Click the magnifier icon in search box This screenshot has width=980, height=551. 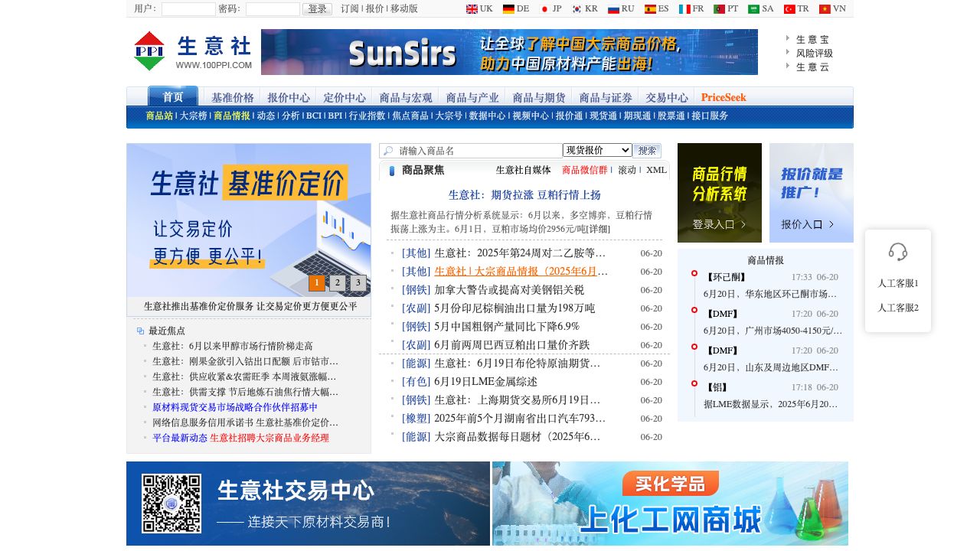[388, 151]
